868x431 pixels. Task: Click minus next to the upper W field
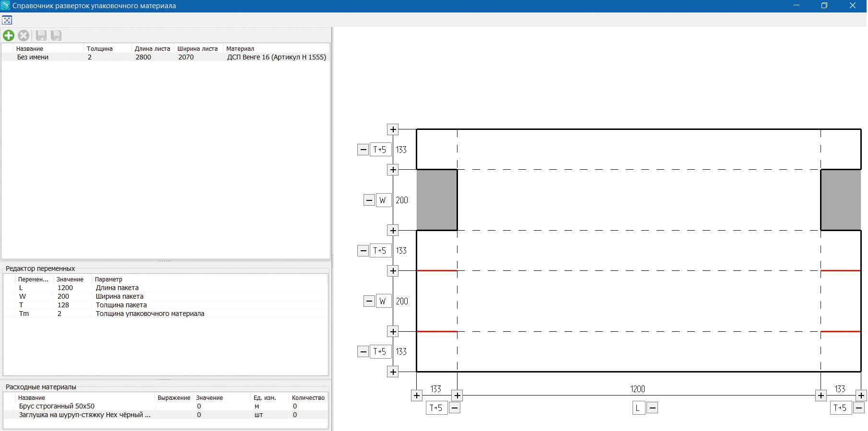pos(369,200)
